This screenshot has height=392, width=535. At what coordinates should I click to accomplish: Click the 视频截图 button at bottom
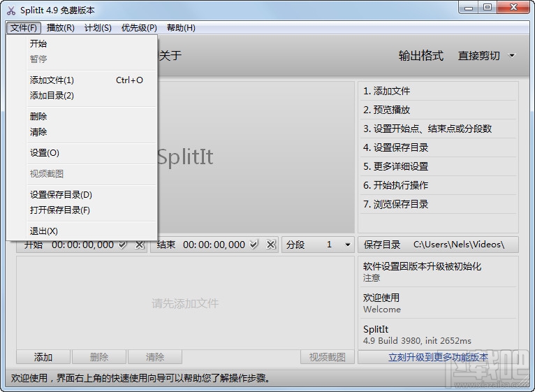[328, 357]
